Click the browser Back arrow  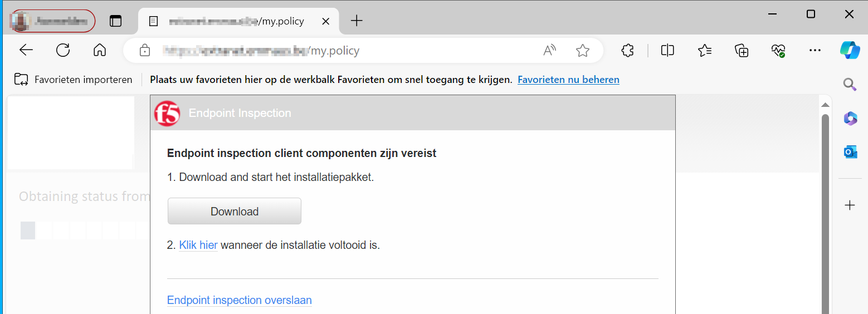coord(26,51)
